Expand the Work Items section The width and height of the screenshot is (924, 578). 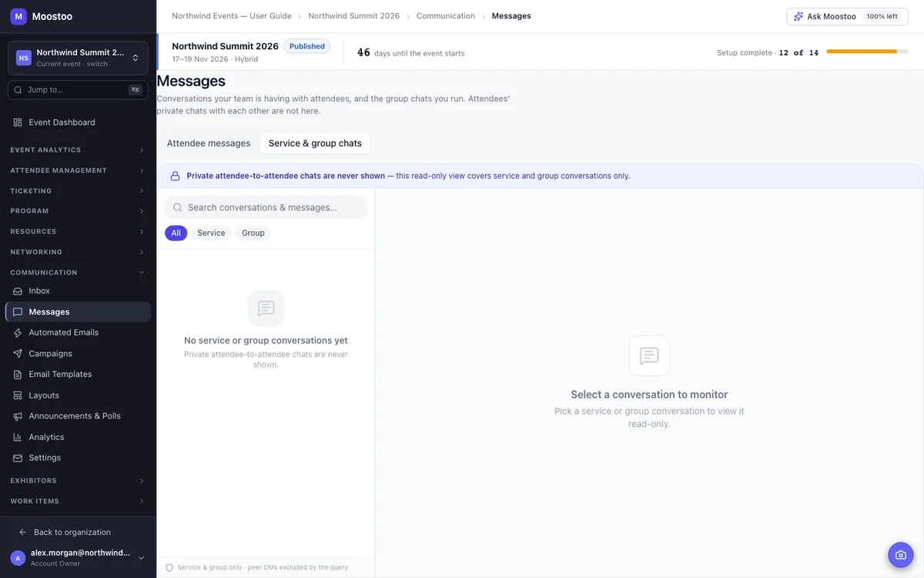(x=78, y=501)
